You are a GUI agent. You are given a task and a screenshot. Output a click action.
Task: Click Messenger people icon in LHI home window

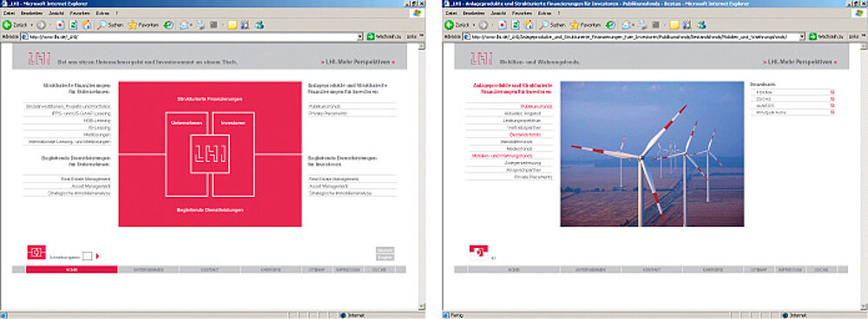pos(259,25)
